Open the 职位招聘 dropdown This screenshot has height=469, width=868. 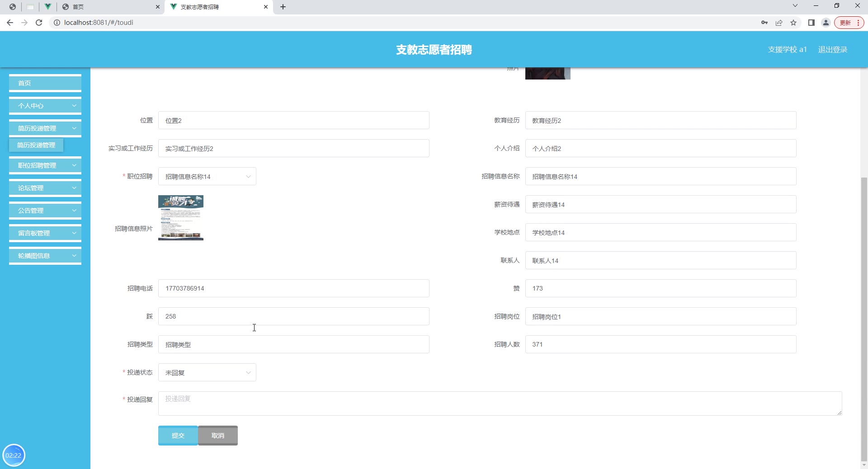(x=207, y=176)
